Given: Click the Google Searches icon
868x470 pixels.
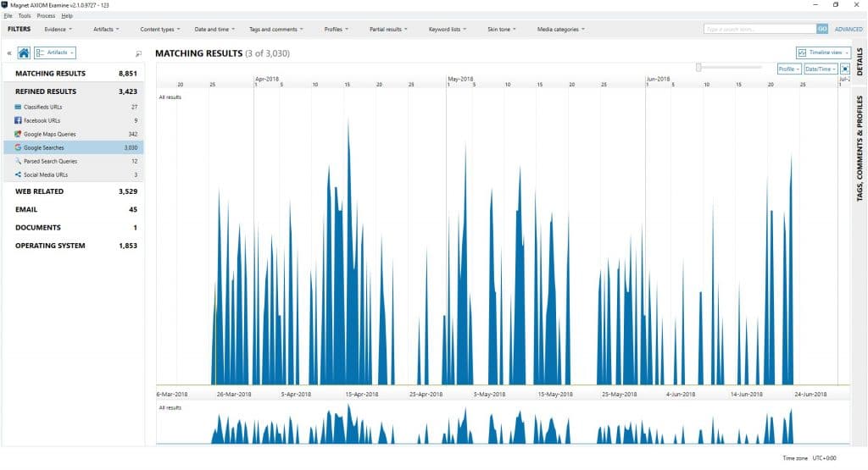Looking at the screenshot, I should (18, 147).
